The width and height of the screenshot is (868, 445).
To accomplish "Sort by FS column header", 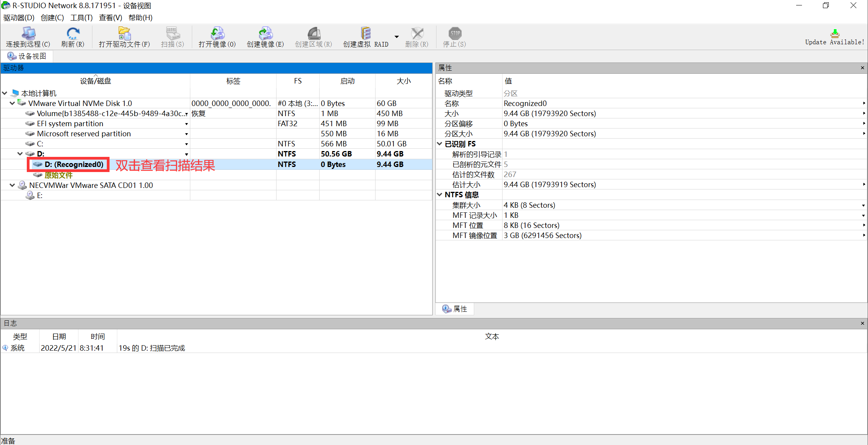I will coord(298,81).
